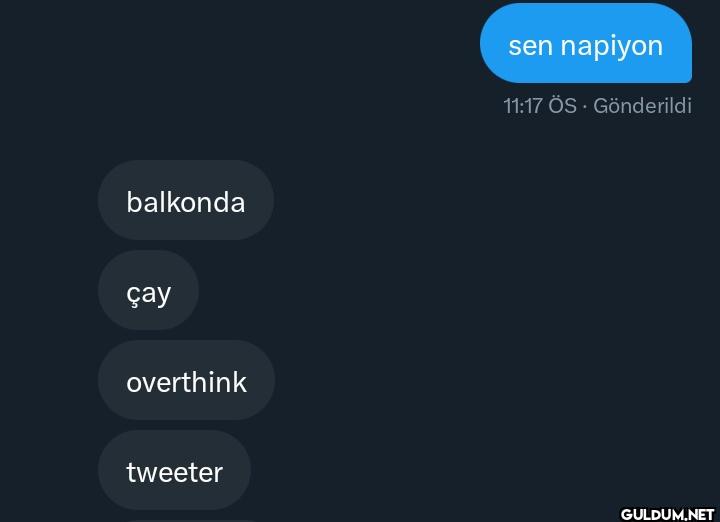Select the "overthink" message bubble
720x522 pixels.
pos(186,380)
